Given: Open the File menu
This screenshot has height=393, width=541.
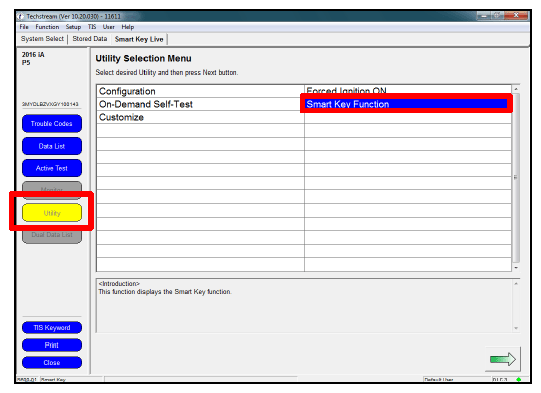Looking at the screenshot, I should click(x=24, y=27).
